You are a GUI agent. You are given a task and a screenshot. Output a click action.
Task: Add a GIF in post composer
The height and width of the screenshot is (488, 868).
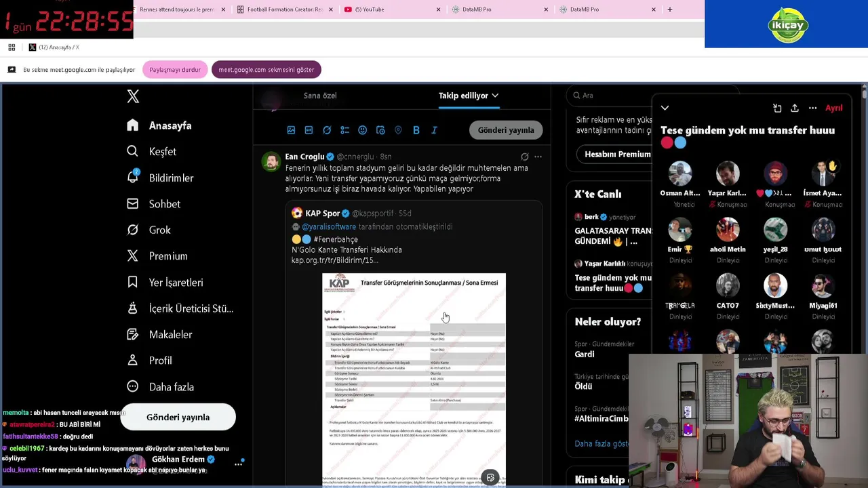coord(309,130)
